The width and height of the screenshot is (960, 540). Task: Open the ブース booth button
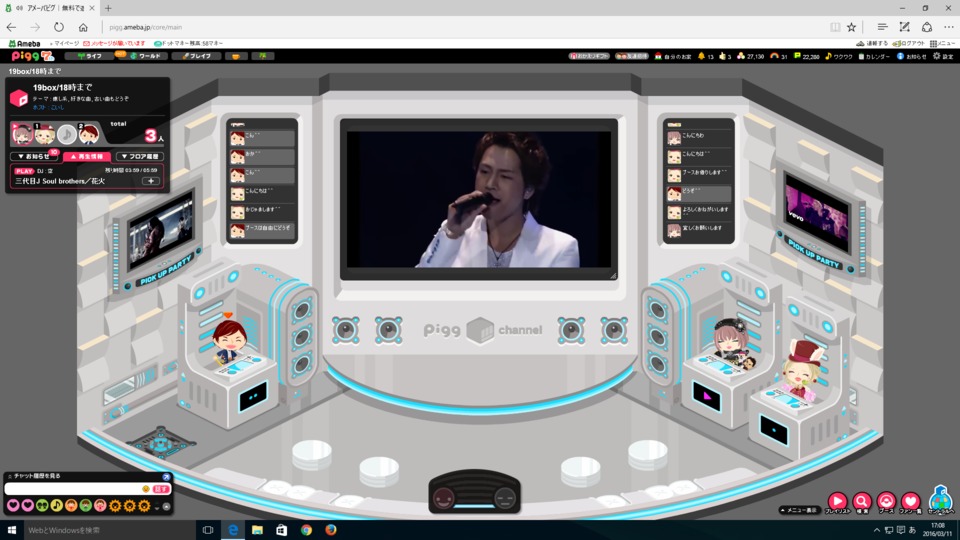(886, 503)
